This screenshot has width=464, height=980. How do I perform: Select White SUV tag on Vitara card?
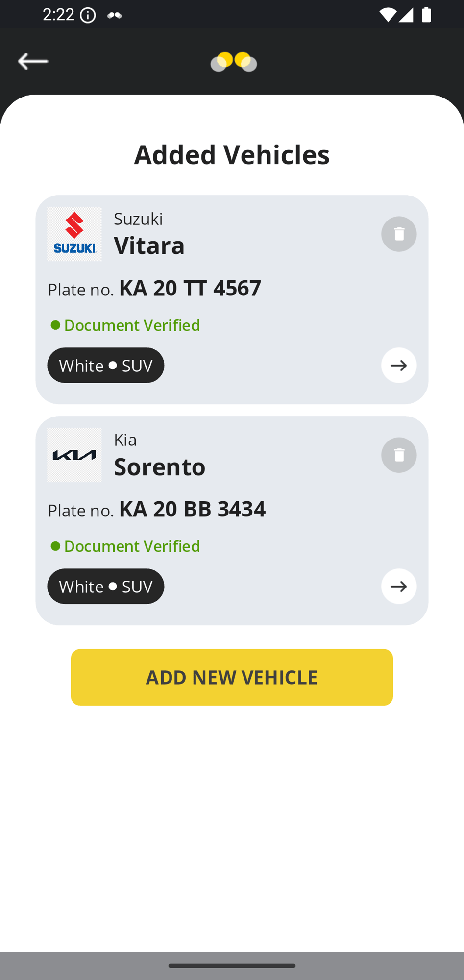[x=106, y=366]
